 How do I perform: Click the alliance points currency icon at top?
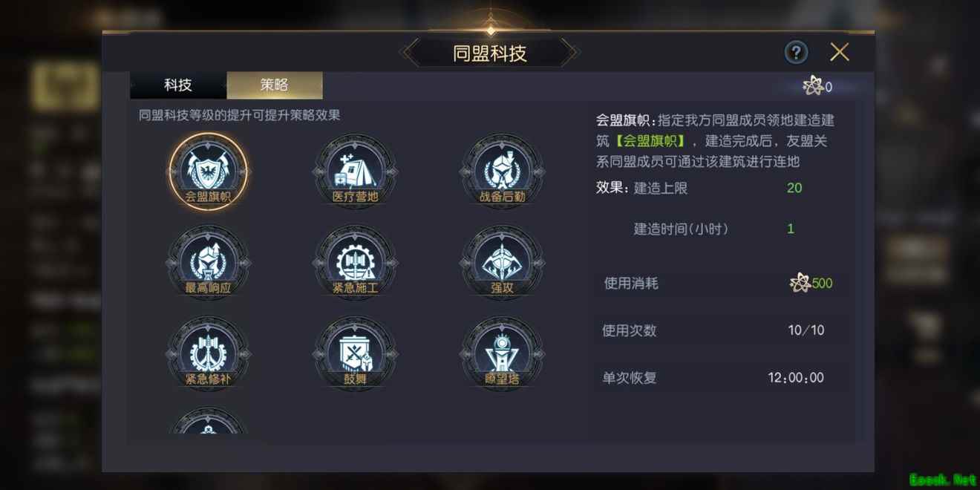pyautogui.click(x=813, y=86)
